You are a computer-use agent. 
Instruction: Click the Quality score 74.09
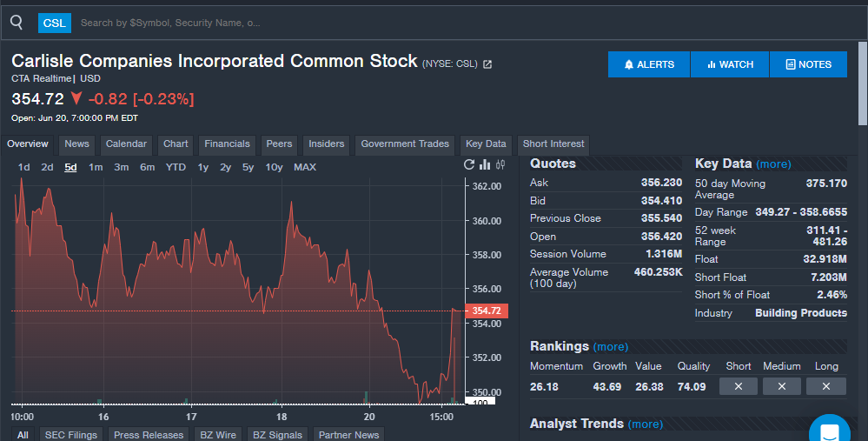coord(692,387)
